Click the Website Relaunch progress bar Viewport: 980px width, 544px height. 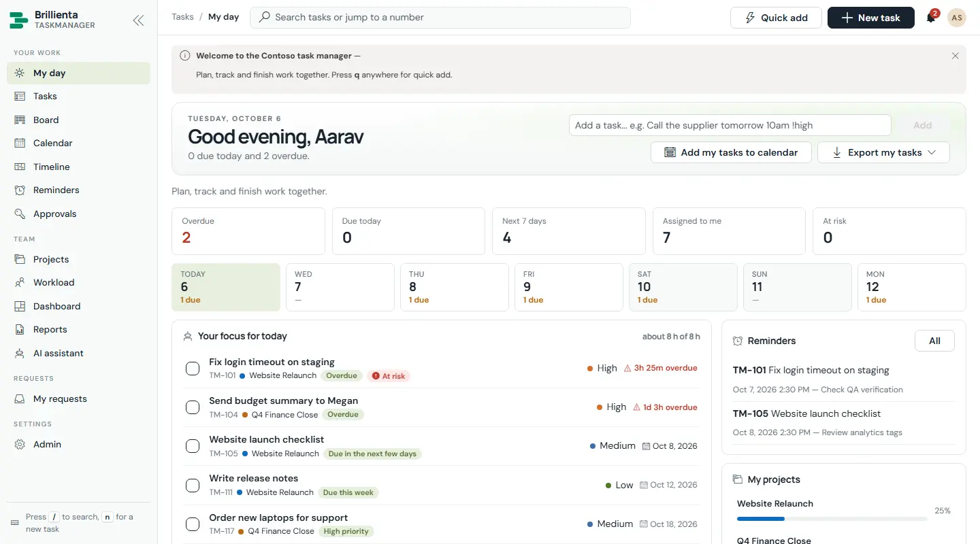[x=832, y=519]
